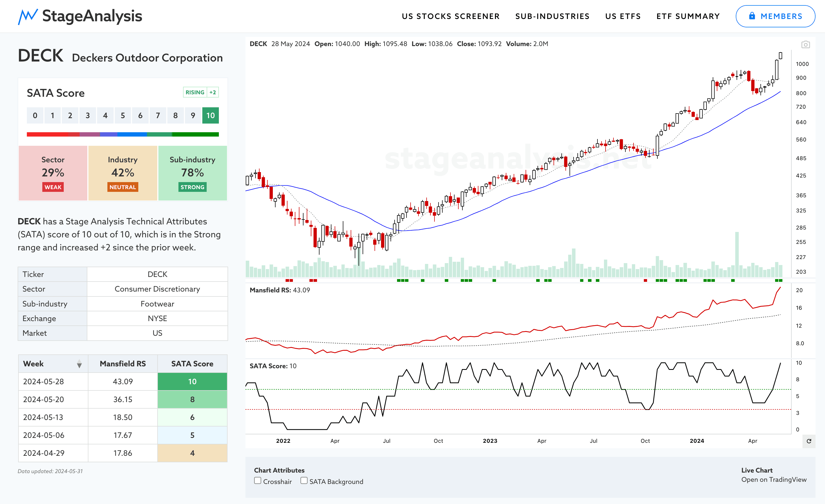Select week 2024-05-28 row
The image size is (825, 504).
pos(123,382)
